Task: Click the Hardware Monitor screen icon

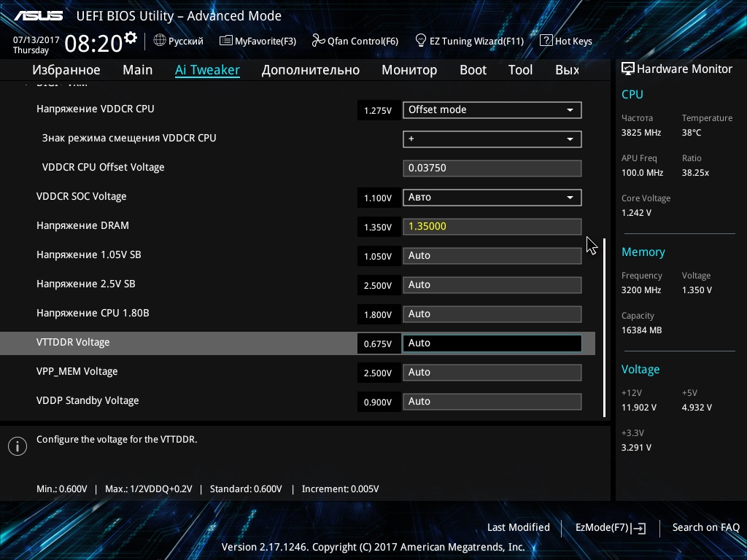Action: pyautogui.click(x=628, y=69)
